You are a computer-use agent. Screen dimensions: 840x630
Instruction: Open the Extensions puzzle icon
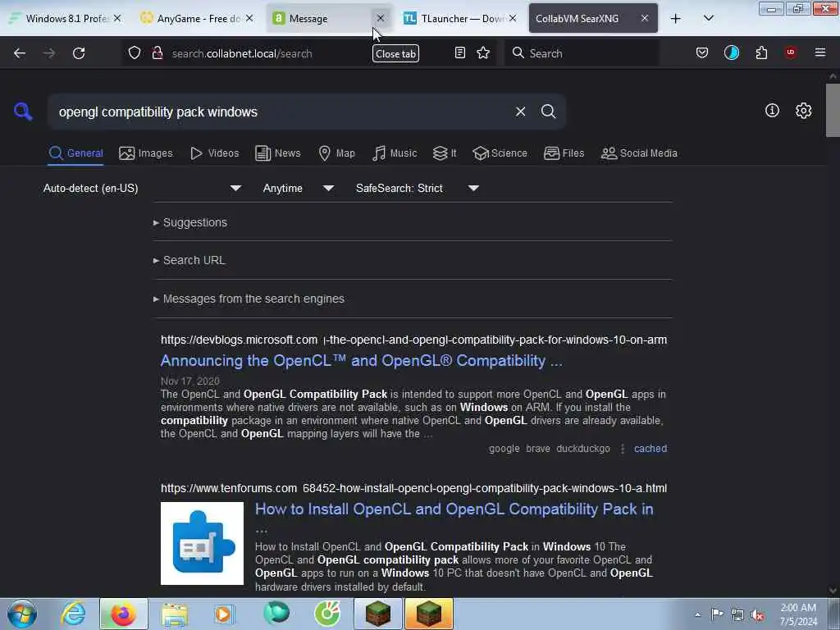[x=761, y=53]
